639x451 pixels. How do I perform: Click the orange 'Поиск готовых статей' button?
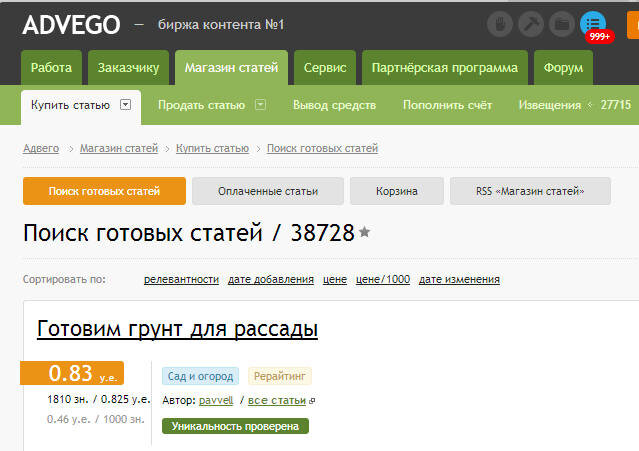pos(104,191)
